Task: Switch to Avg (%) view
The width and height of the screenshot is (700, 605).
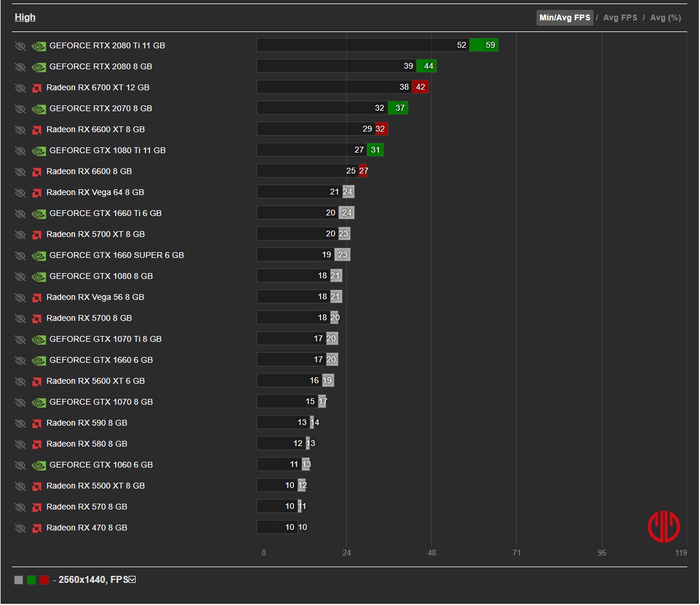Action: [666, 17]
